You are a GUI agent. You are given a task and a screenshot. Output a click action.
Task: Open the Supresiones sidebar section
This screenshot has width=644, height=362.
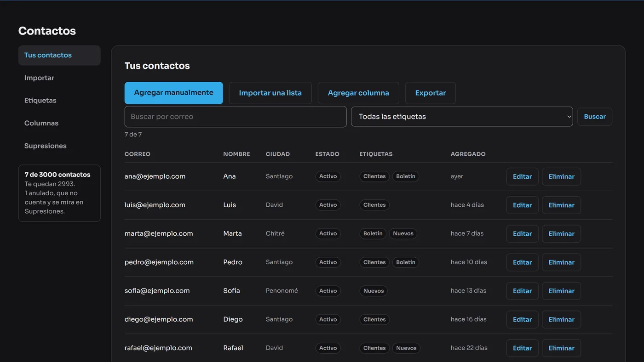click(x=59, y=146)
